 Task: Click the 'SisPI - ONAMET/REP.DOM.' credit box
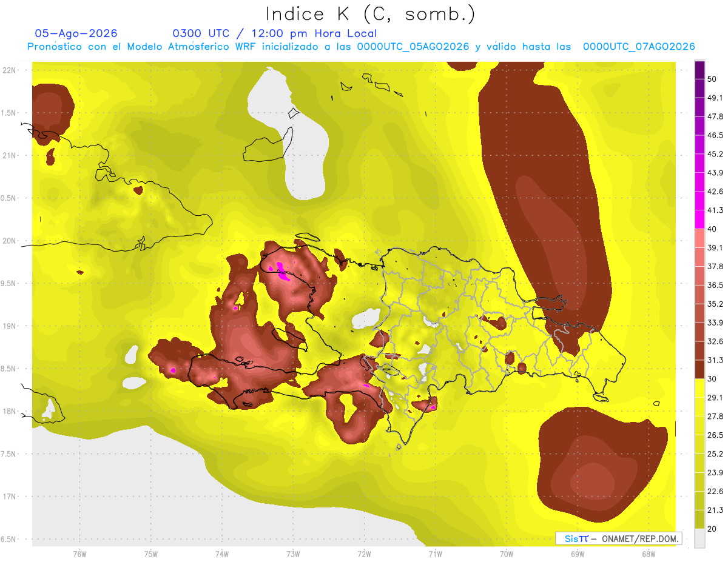tap(619, 538)
